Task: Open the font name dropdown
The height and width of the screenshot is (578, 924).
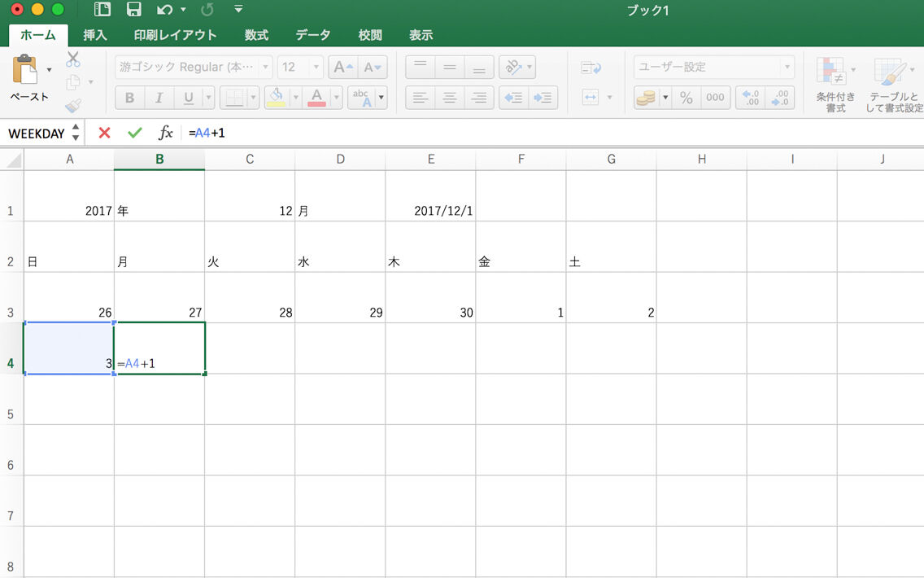Action: (x=266, y=66)
